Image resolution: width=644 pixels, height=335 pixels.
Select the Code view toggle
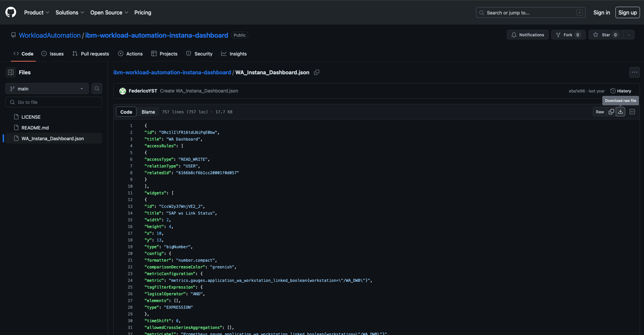coord(126,112)
